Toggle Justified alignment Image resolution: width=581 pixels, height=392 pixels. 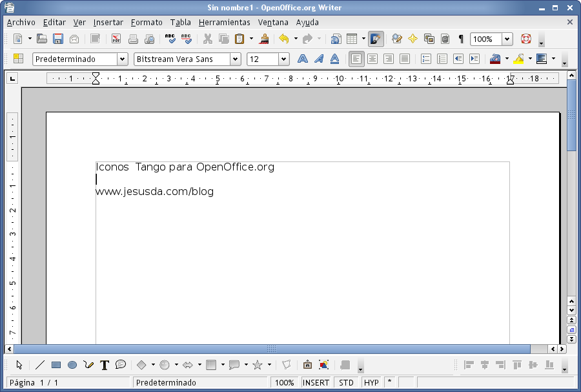click(405, 59)
